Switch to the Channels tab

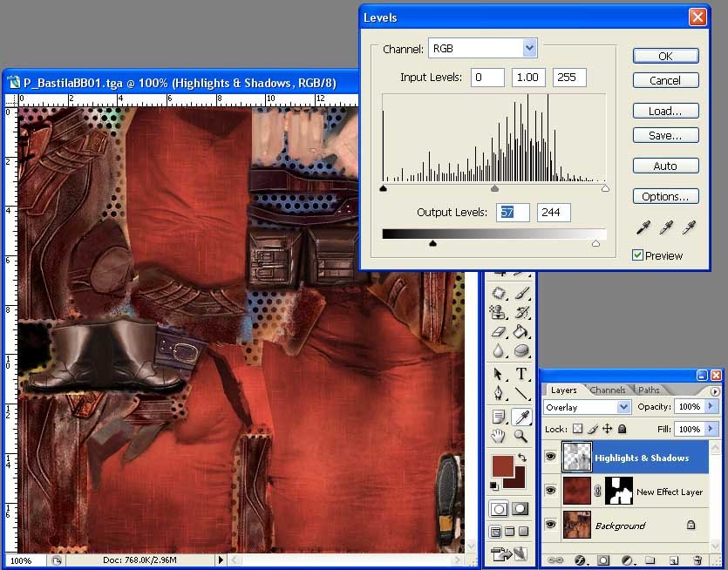pyautogui.click(x=608, y=390)
